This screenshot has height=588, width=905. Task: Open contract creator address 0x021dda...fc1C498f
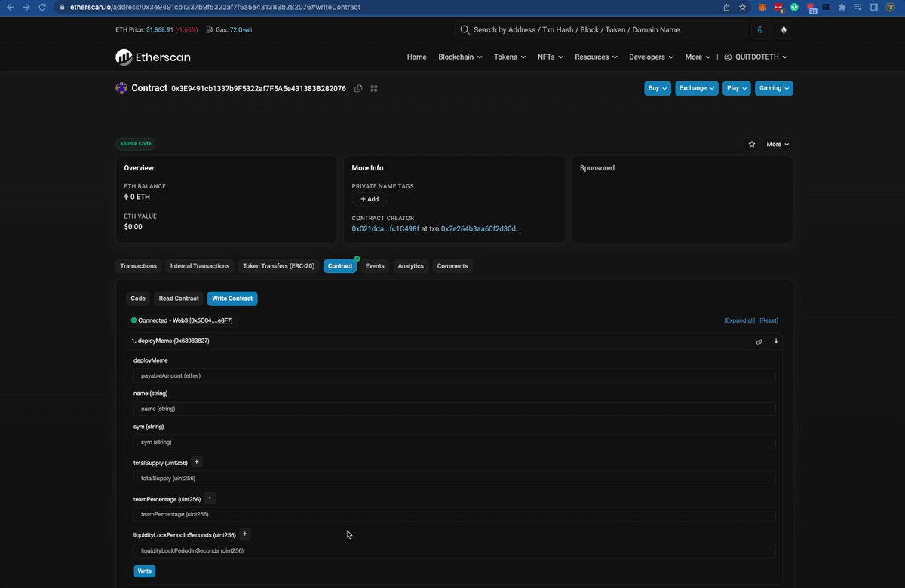coord(385,228)
